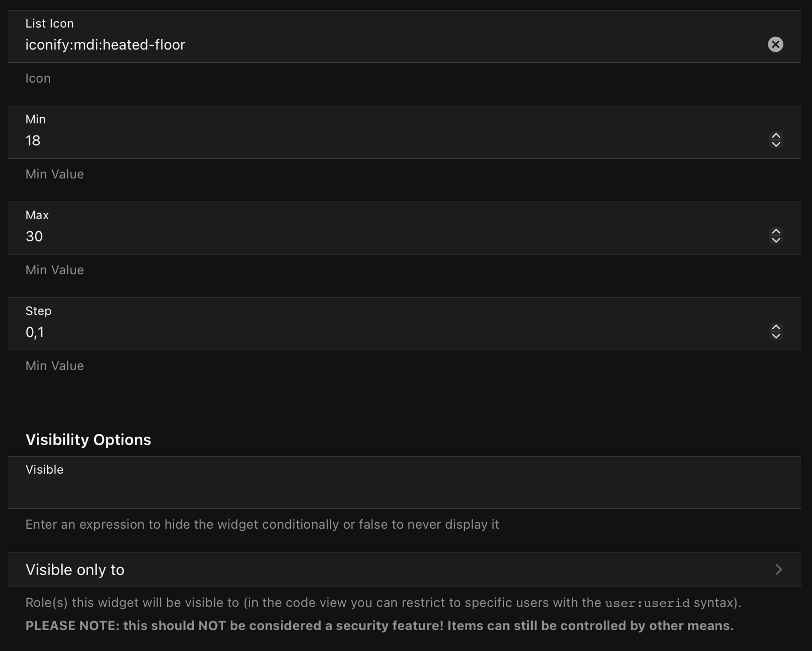Viewport: 812px width, 651px height.
Task: Increment the Max value stepper
Action: click(776, 232)
